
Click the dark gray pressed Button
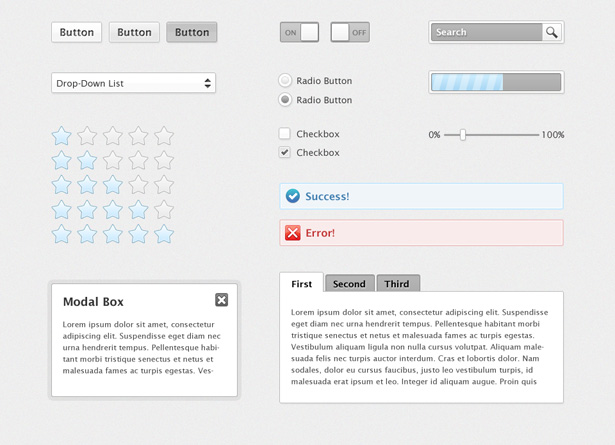[192, 32]
